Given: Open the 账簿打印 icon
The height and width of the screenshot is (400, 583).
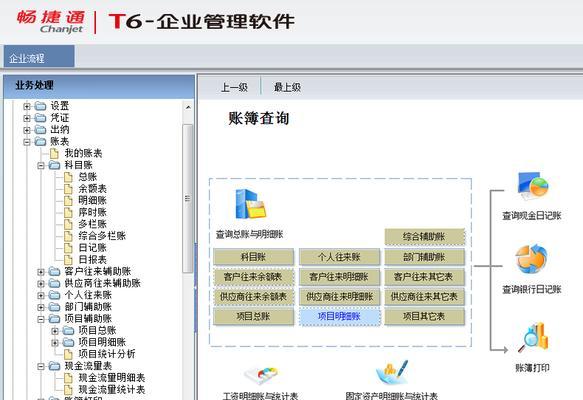Looking at the screenshot, I should pos(533,338).
